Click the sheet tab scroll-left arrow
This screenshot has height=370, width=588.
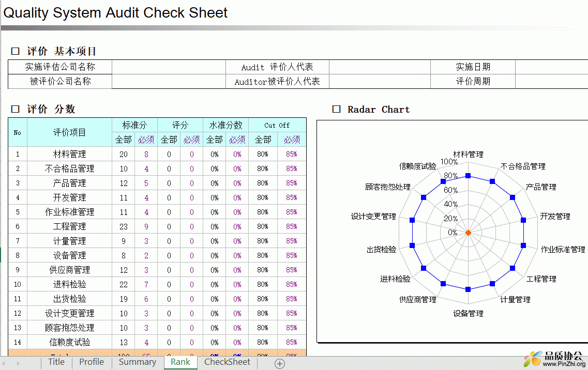[x=4, y=363]
